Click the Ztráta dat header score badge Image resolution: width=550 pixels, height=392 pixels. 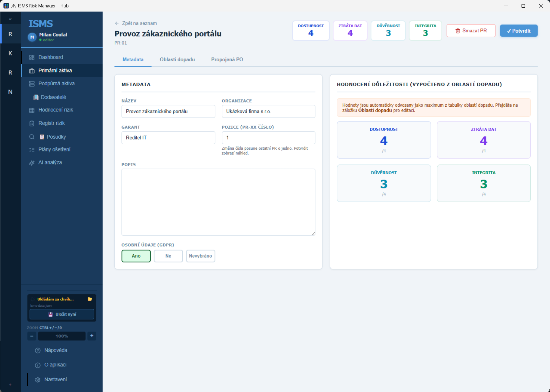(350, 31)
